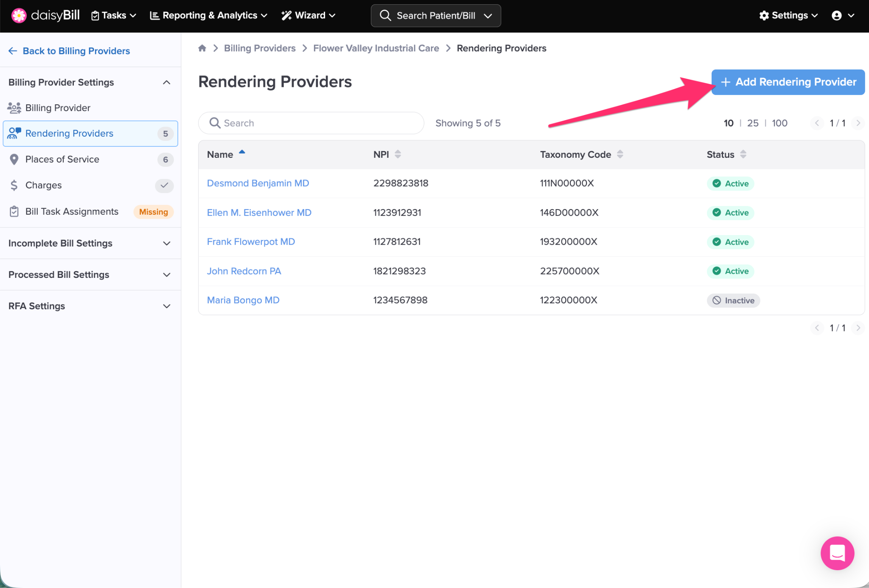Open the pink chat support bubble

coord(837,553)
